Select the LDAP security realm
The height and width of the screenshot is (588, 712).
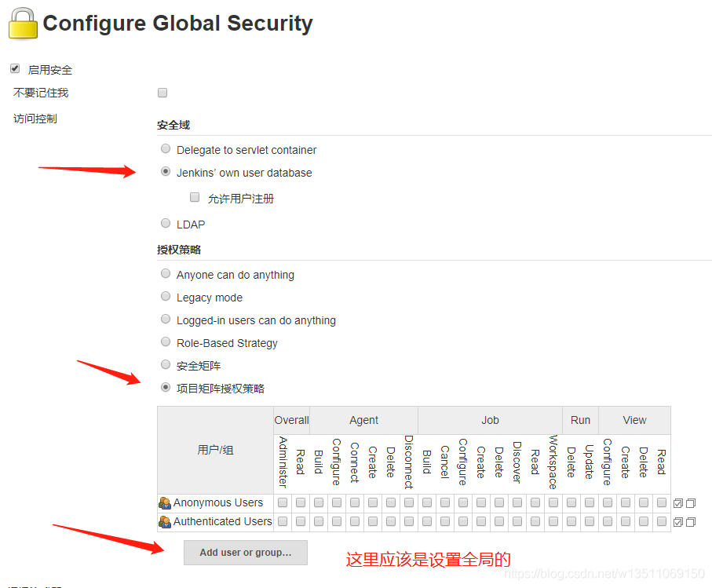166,224
